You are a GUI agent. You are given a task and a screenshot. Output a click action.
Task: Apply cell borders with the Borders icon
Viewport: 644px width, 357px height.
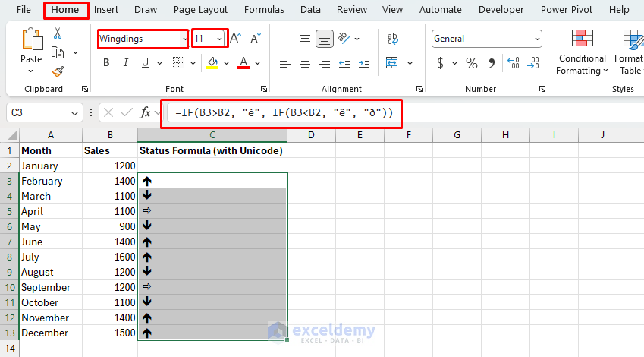click(179, 62)
